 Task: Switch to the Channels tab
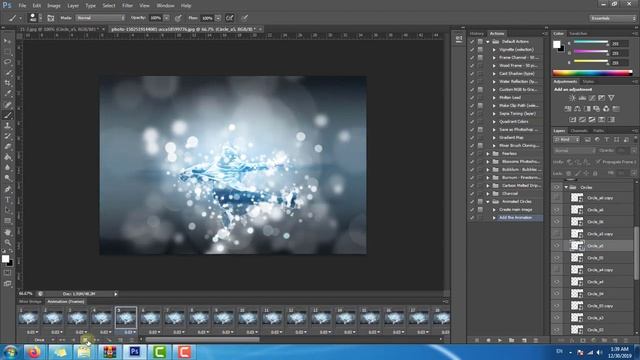click(x=578, y=131)
